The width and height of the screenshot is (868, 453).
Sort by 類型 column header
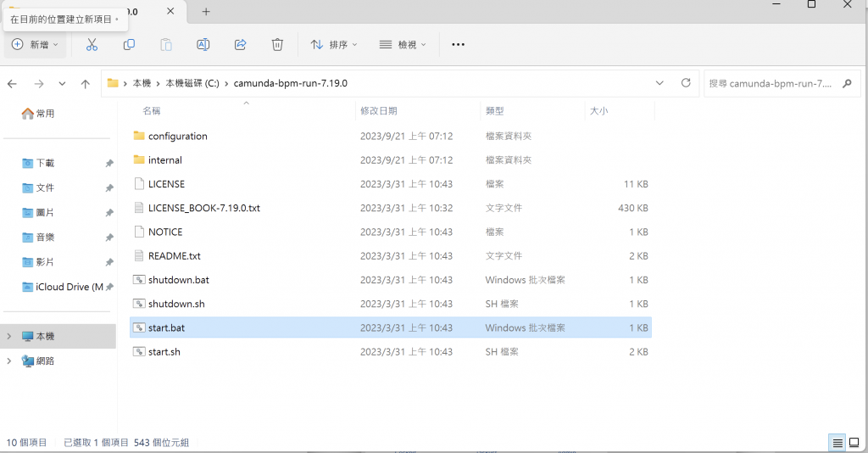[x=495, y=111]
